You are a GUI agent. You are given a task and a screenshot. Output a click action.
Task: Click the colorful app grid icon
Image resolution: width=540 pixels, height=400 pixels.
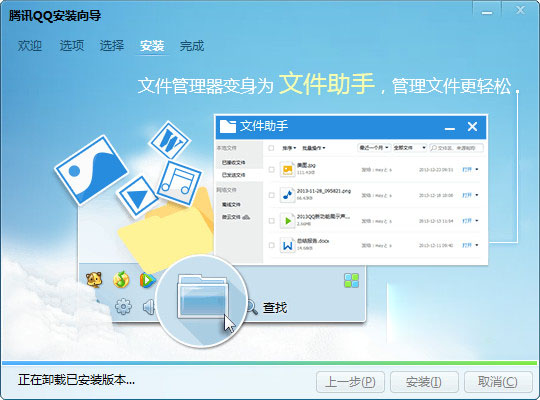351,280
